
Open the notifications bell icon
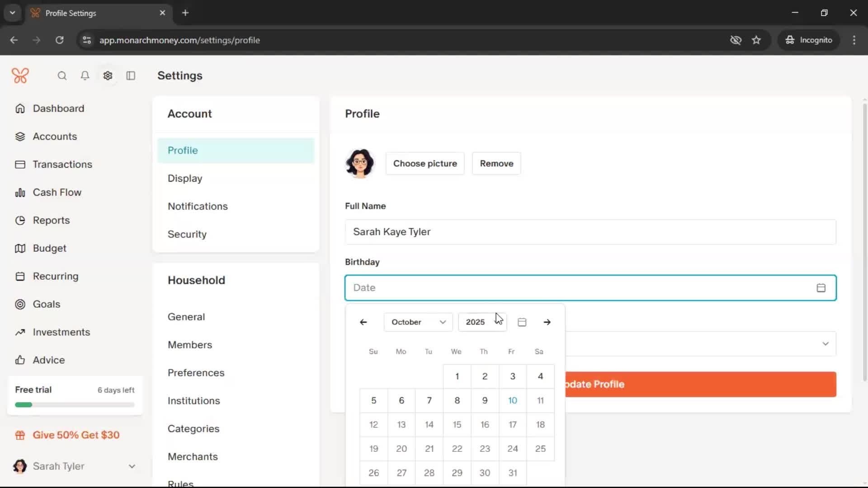(x=85, y=75)
